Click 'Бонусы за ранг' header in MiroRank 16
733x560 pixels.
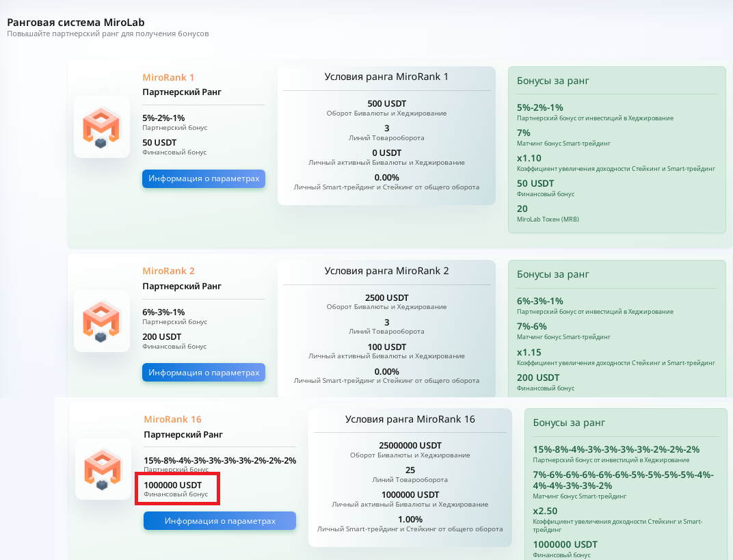point(569,423)
